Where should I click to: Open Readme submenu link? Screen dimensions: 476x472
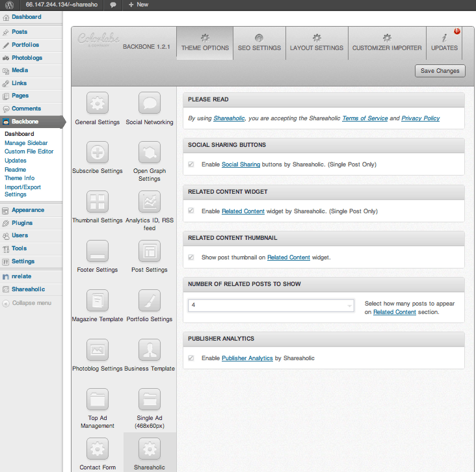click(x=15, y=170)
